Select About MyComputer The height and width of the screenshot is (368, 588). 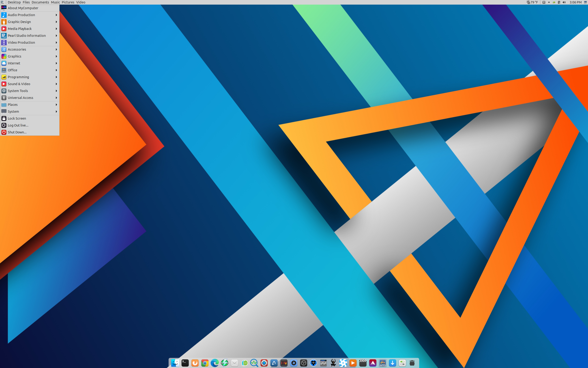(30, 8)
